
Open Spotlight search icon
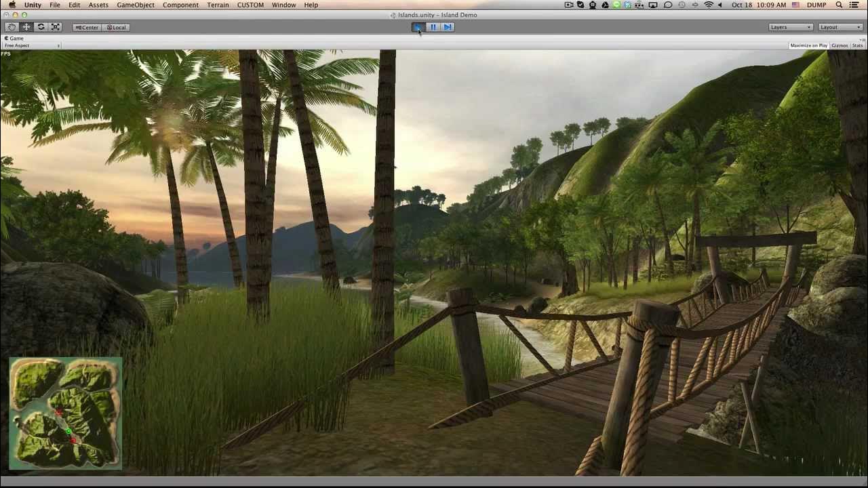(839, 5)
